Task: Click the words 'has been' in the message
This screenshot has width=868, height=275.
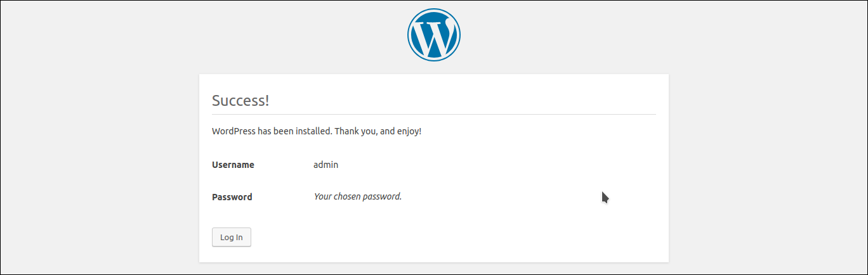Action: [x=275, y=131]
